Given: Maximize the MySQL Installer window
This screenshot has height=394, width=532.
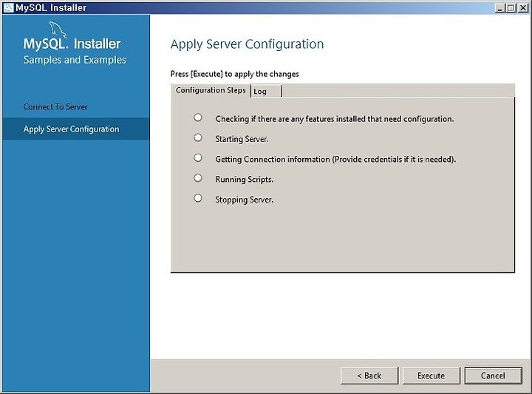Looking at the screenshot, I should click(511, 8).
